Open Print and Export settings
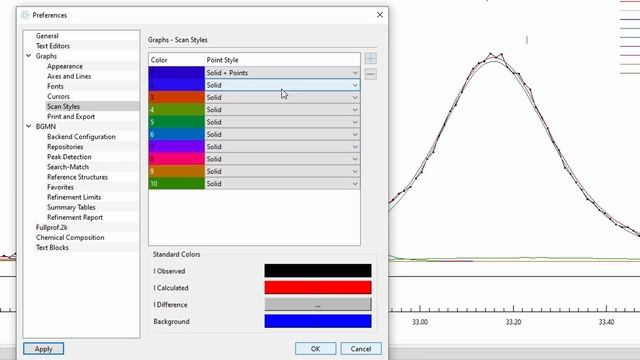The image size is (640, 360). [71, 116]
